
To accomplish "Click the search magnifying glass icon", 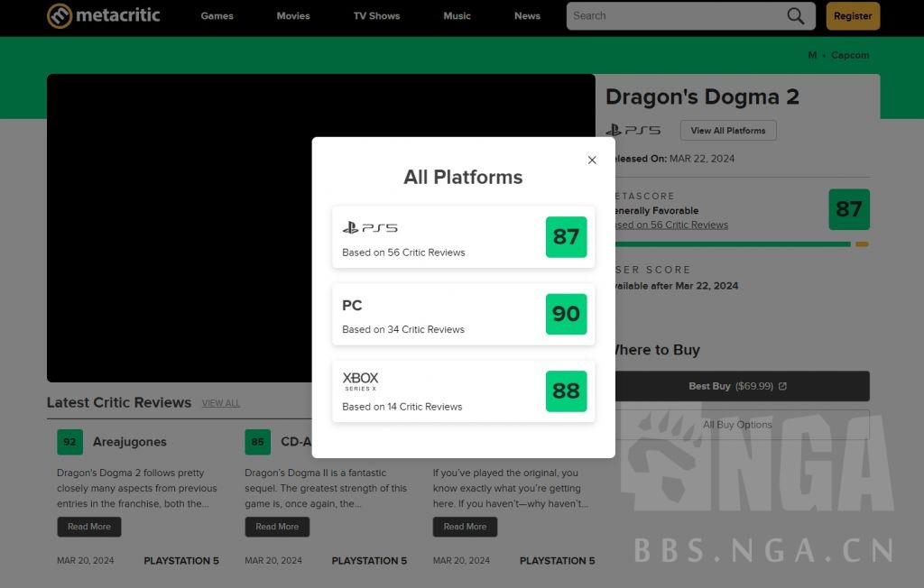I will click(x=795, y=15).
